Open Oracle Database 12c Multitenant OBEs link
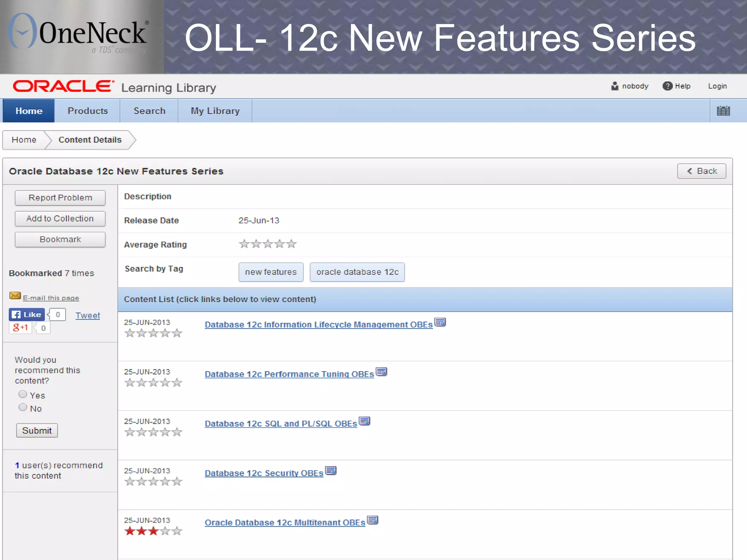This screenshot has height=560, width=747. point(285,522)
